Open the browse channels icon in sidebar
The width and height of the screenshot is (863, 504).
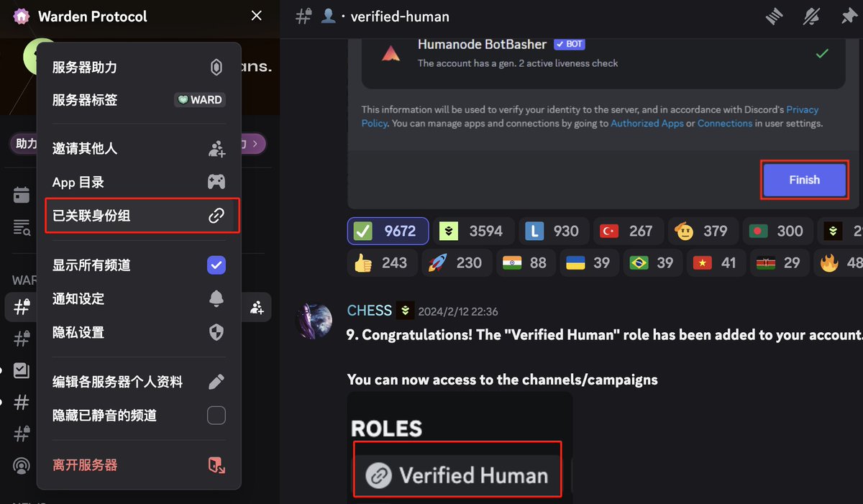pos(22,228)
